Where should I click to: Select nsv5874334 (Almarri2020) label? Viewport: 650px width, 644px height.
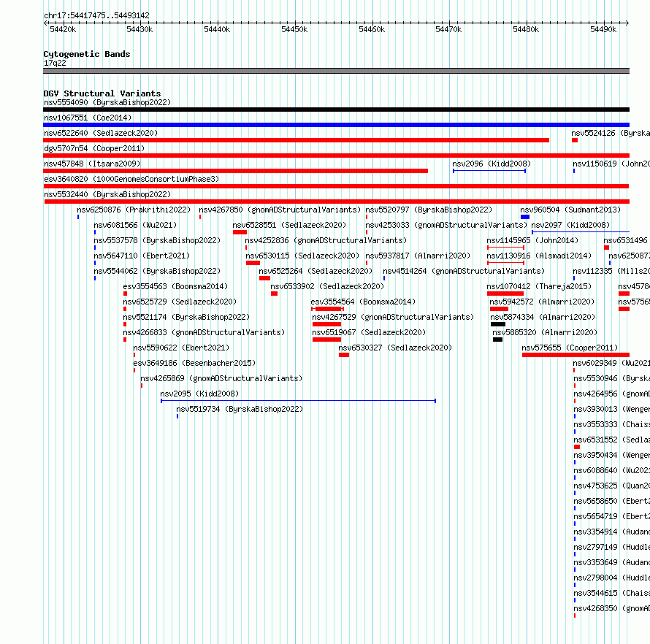click(543, 317)
